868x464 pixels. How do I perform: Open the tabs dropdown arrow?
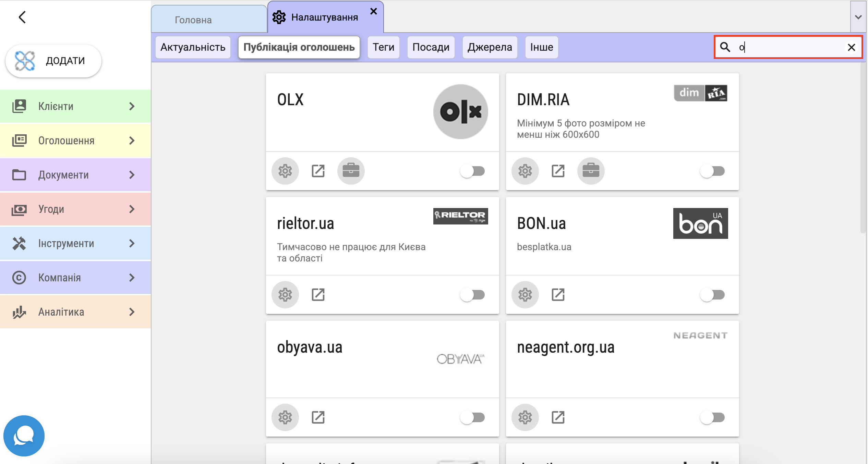(858, 17)
